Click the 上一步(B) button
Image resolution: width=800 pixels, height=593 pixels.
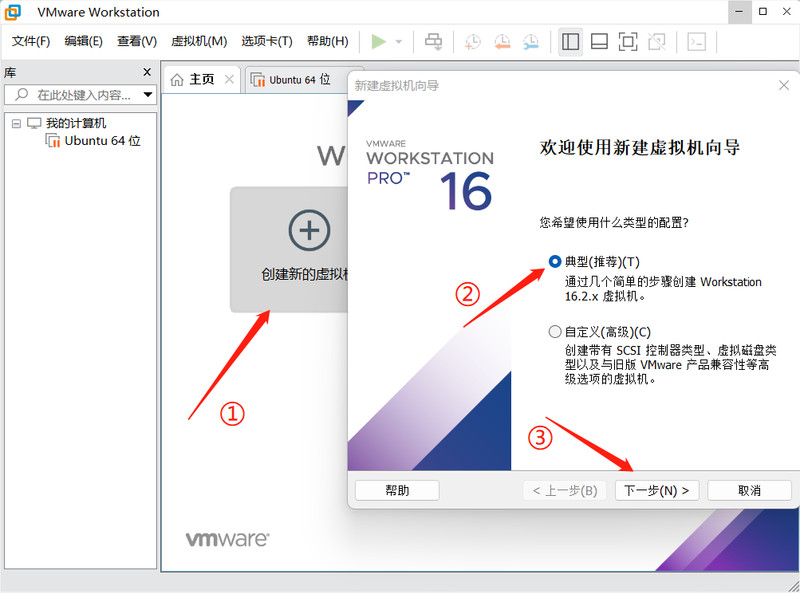click(565, 490)
